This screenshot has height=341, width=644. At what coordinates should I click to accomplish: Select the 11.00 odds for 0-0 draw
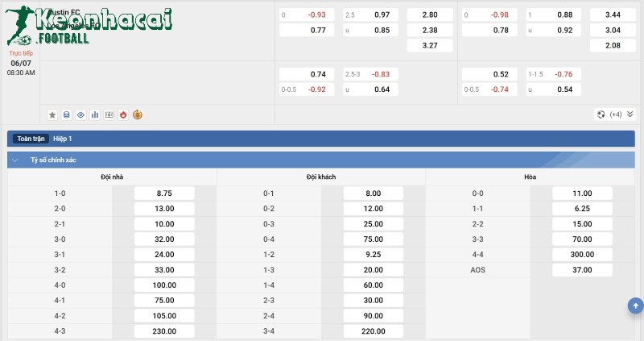coord(582,193)
